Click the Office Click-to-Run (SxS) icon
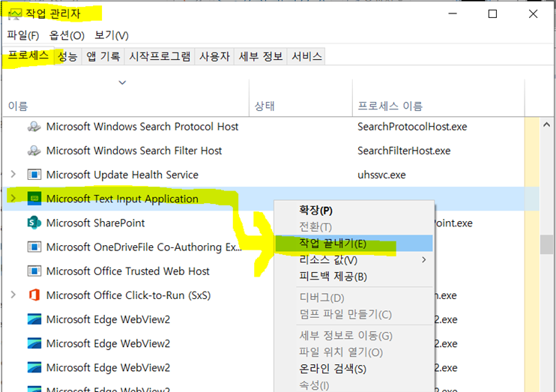Viewport: 556px width, 392px height. tap(34, 295)
